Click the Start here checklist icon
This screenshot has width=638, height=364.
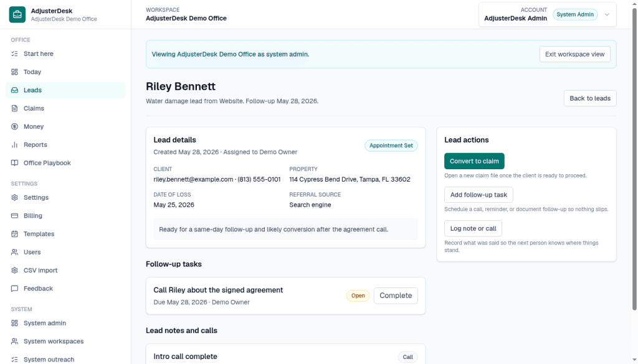[15, 54]
